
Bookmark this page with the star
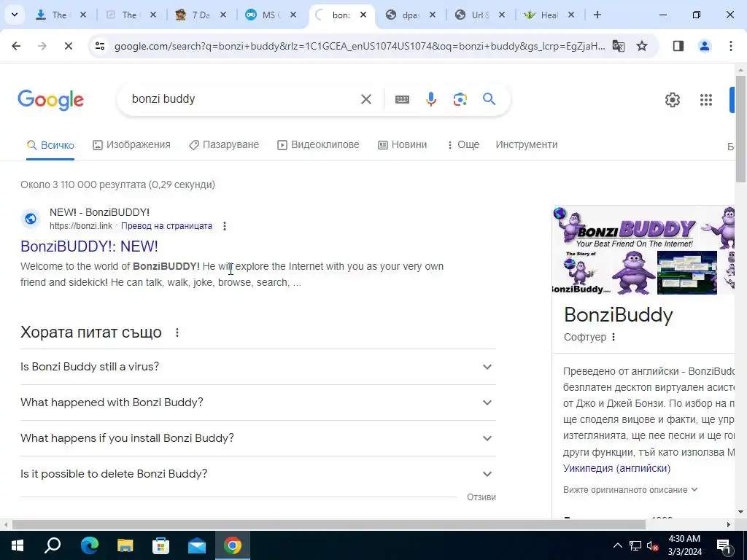[x=642, y=46]
